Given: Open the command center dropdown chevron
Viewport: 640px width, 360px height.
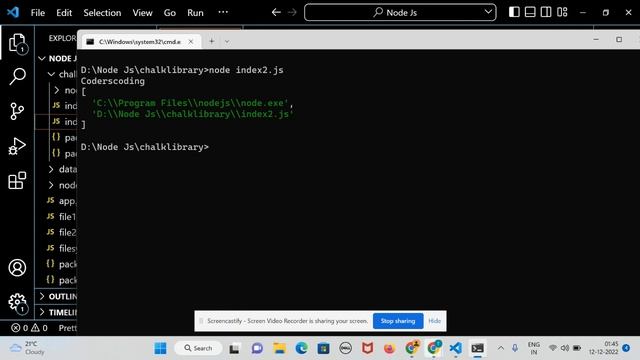Looking at the screenshot, I should point(488,12).
